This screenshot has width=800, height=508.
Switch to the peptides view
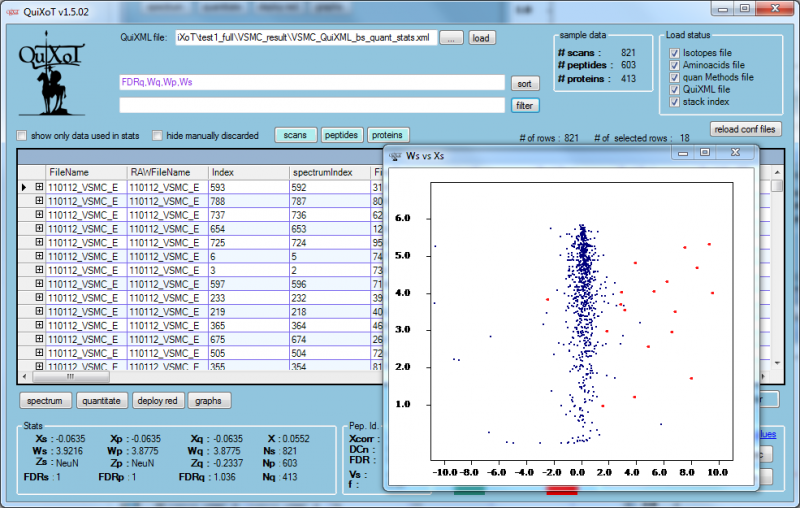click(x=341, y=135)
